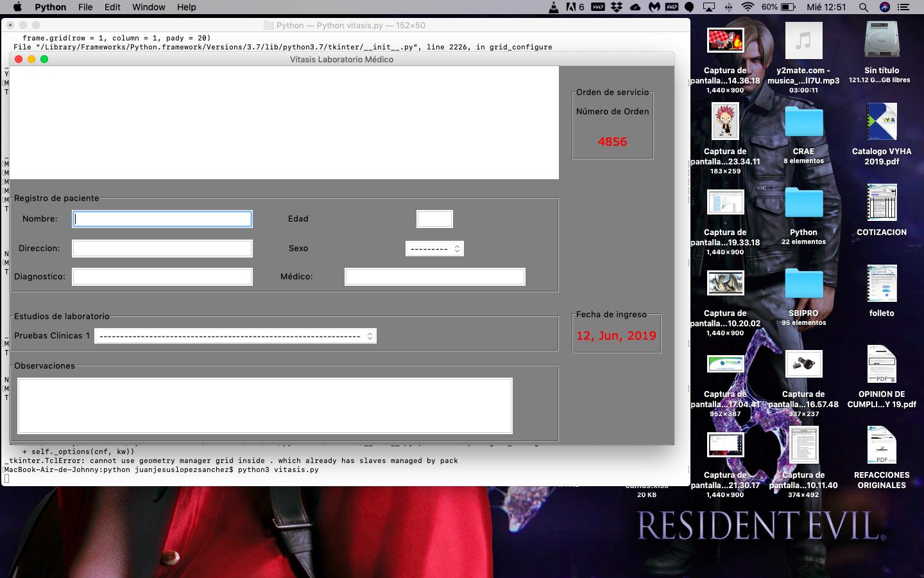Screen dimensions: 924x578
Task: Select Catalogo VYHA 2019.pdf
Action: point(882,121)
